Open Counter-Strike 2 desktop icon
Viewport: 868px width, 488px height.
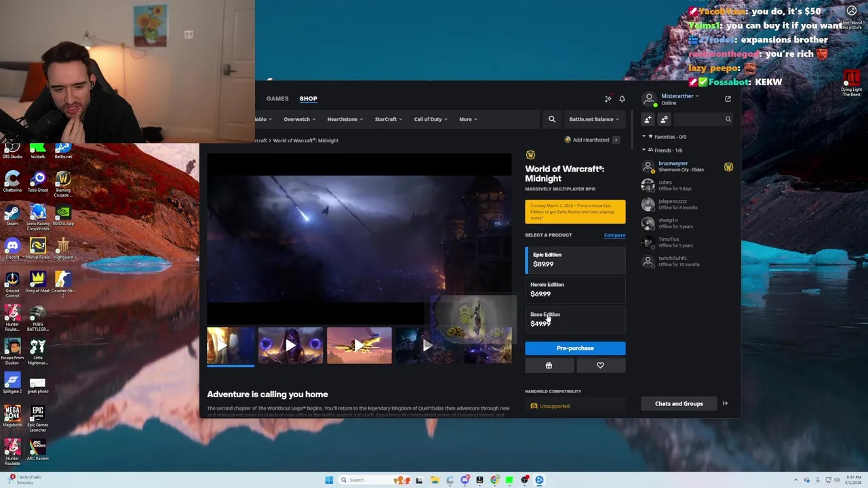click(x=63, y=284)
